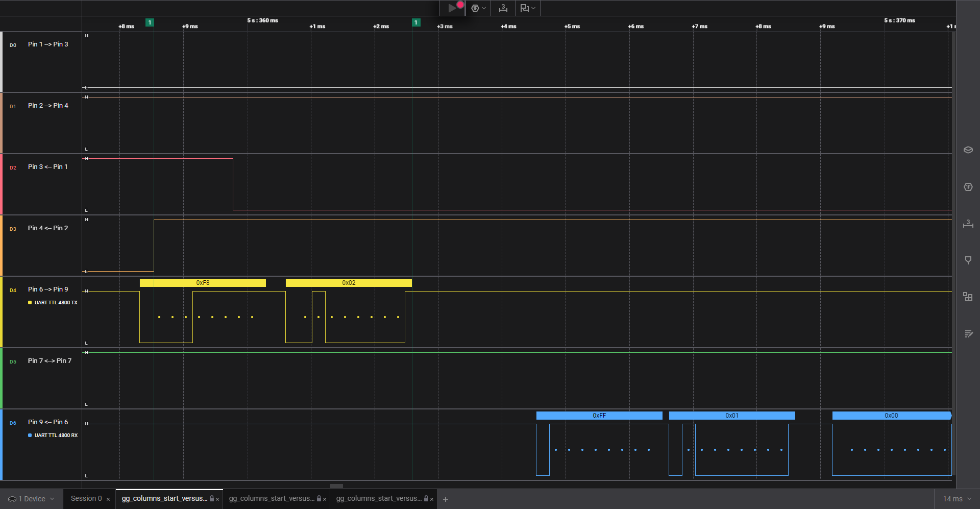The width and height of the screenshot is (980, 509).
Task: Open Analyzers panel in the right sidebar
Action: pyautogui.click(x=968, y=187)
